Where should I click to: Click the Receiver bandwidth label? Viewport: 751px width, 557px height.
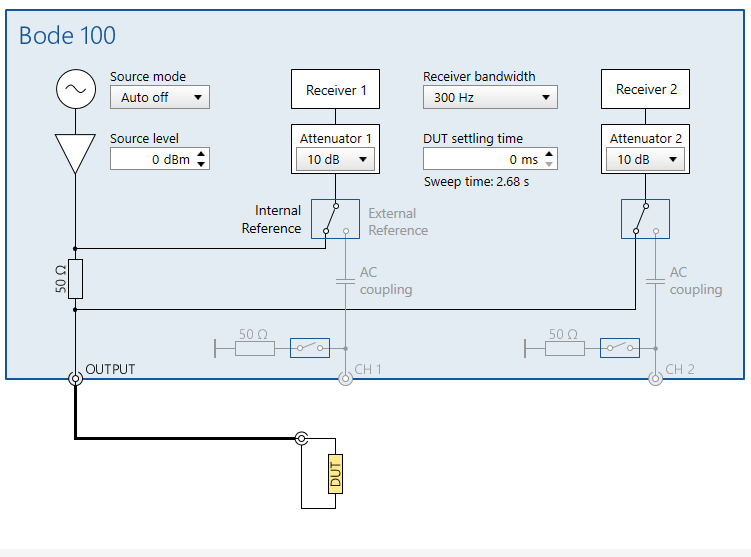coord(479,77)
